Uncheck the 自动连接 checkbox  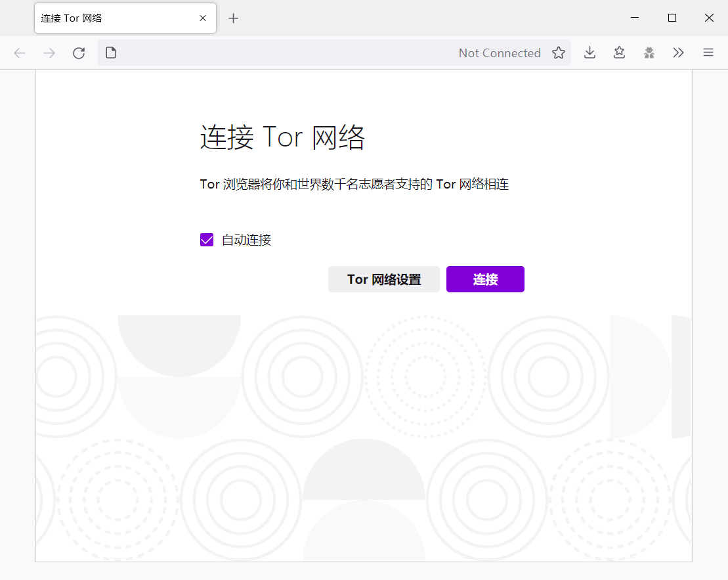207,240
